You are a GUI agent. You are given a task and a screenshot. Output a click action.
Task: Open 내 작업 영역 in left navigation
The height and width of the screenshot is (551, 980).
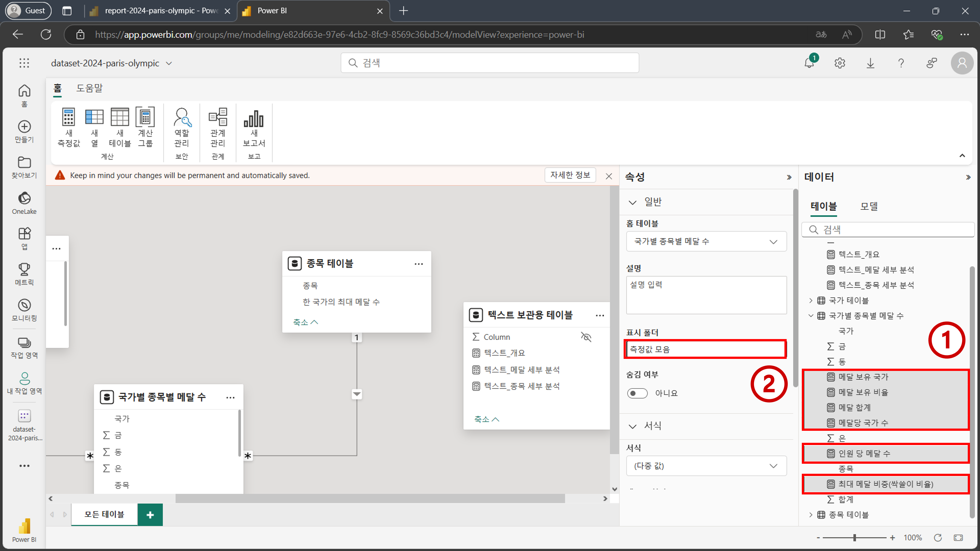pyautogui.click(x=24, y=383)
